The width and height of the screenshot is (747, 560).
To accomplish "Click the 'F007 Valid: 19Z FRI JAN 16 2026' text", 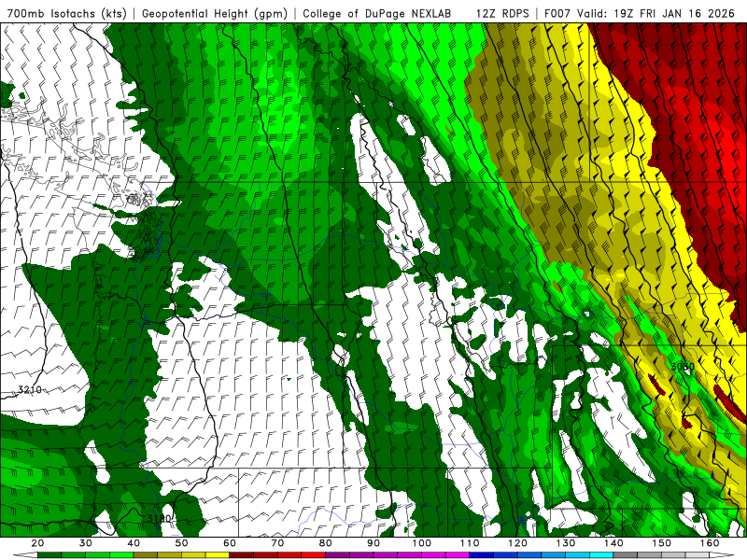I will pos(640,13).
